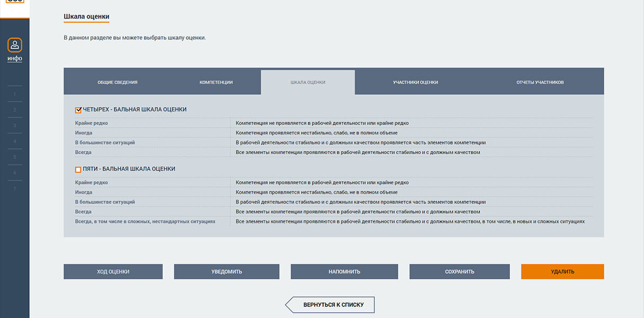The height and width of the screenshot is (318, 644).
Task: Enable the ПЯТИ - БАЛЬНАЯ ШКАЛА ОЦЕНКИ checkbox
Action: 78,170
